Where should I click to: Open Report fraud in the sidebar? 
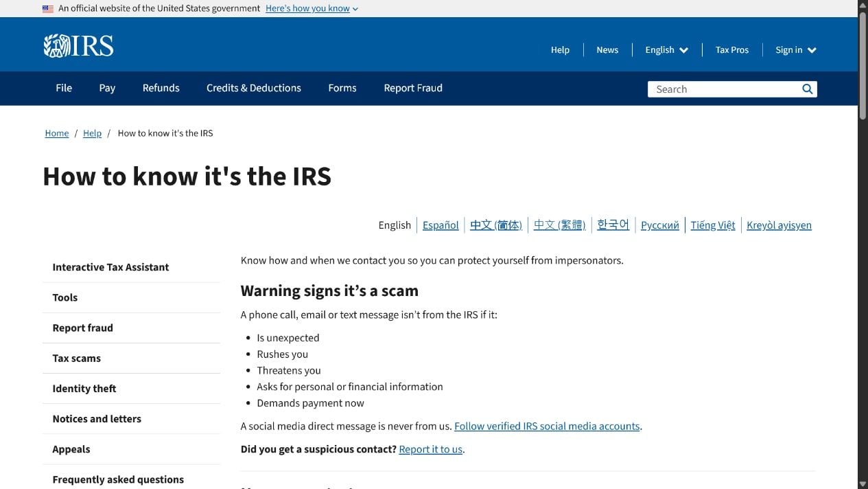click(131, 328)
